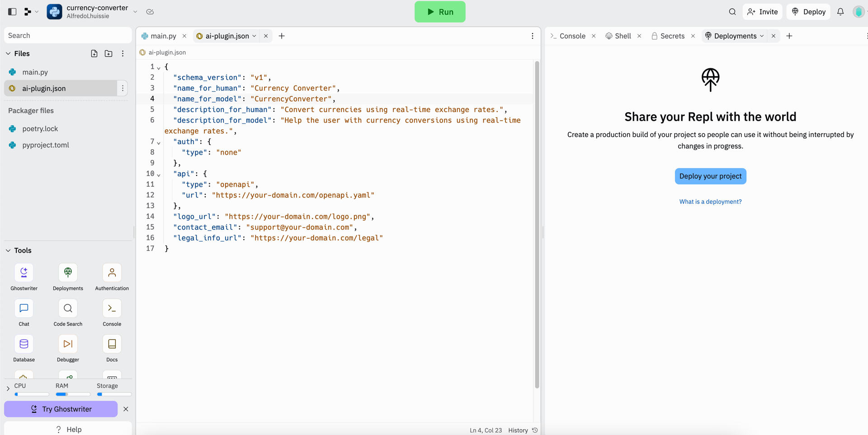
Task: Focus the Search files input
Action: 68,35
